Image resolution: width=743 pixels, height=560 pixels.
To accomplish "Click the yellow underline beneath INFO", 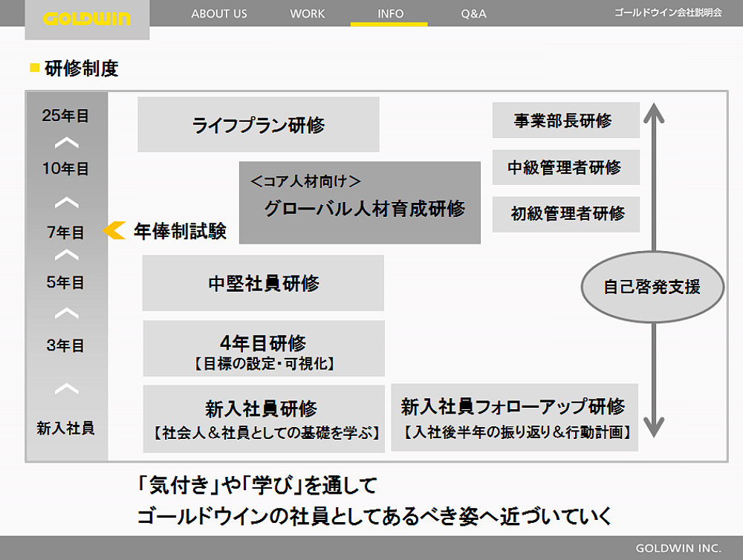I will (x=390, y=25).
